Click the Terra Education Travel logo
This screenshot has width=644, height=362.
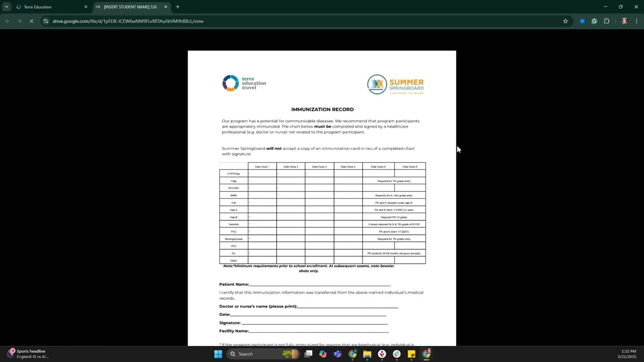pos(244,83)
